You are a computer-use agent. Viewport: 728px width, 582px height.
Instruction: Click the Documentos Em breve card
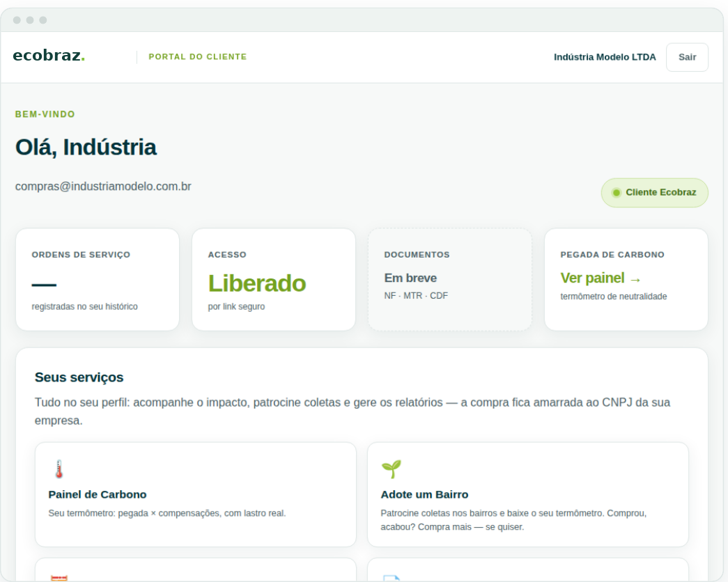(x=450, y=279)
